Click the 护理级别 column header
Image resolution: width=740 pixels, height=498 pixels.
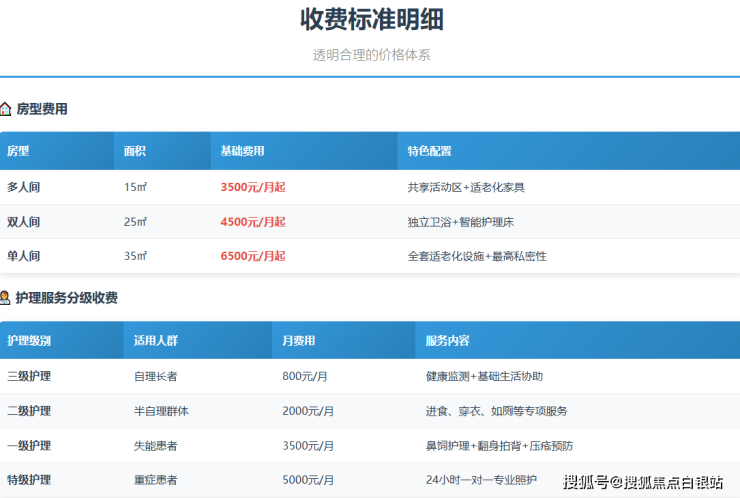click(29, 341)
